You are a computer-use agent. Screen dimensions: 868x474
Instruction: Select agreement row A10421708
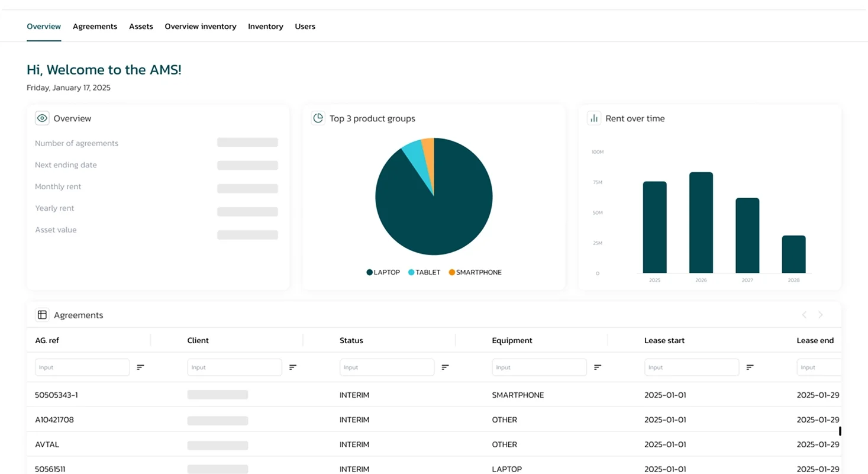pyautogui.click(x=434, y=420)
